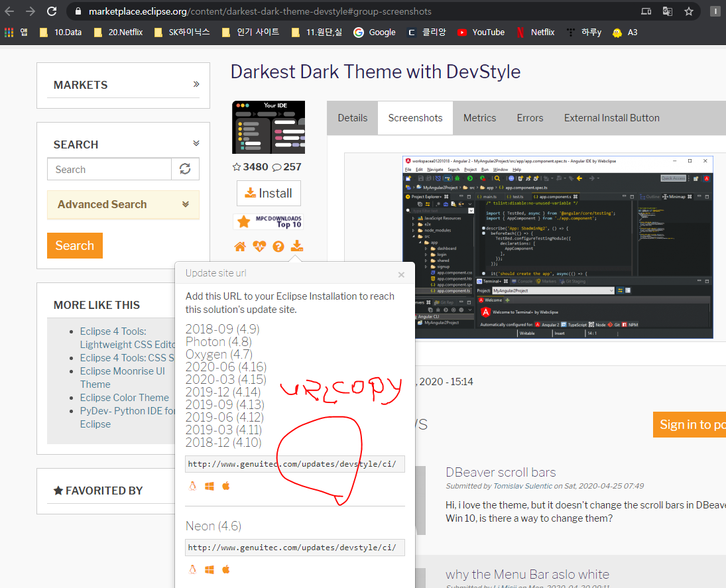Click the 2020-06 (4.16) version text
This screenshot has width=726, height=588.
tap(226, 367)
